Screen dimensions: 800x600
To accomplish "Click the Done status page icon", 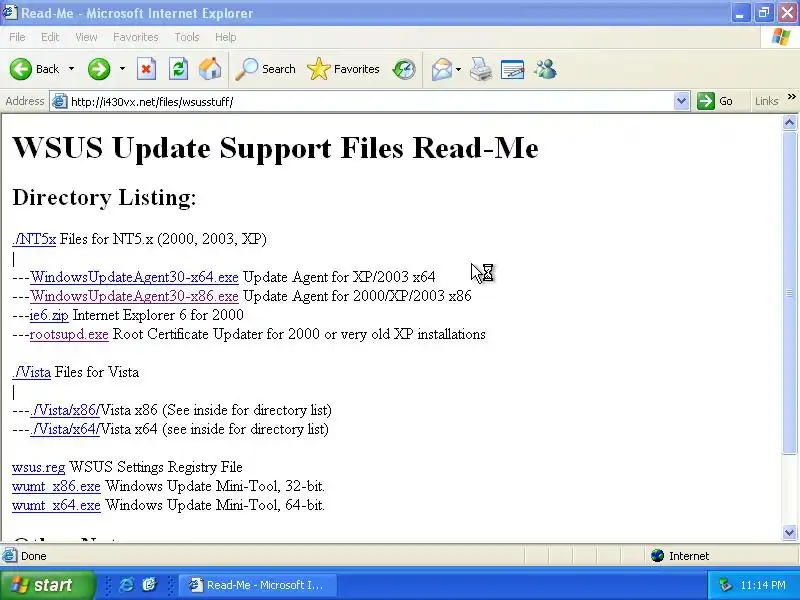I will coord(9,556).
